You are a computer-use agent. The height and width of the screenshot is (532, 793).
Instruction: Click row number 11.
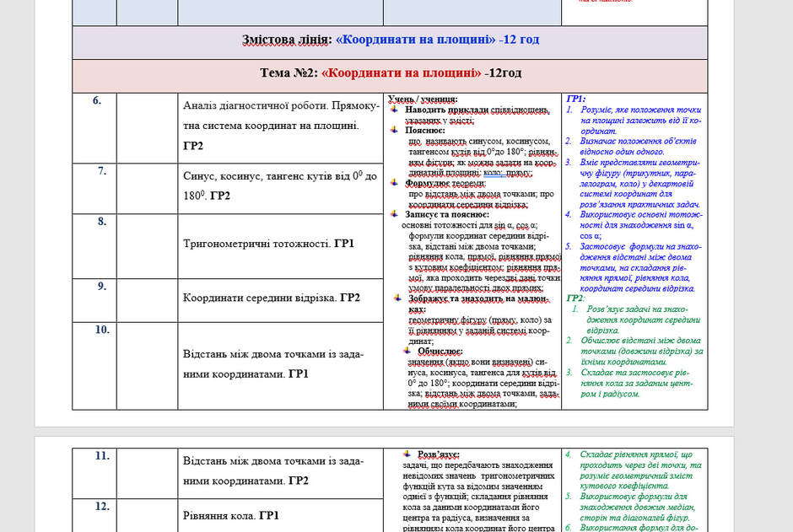click(x=102, y=456)
